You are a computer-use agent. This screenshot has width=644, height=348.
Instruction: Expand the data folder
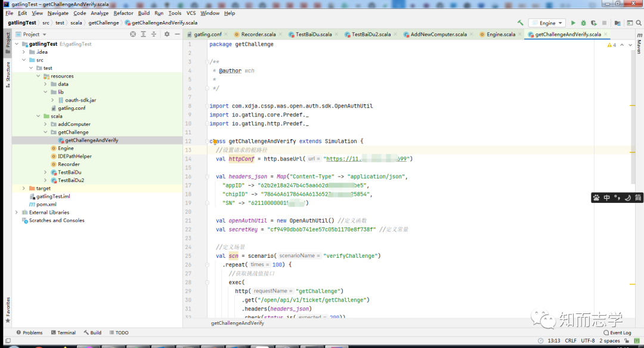coord(45,84)
